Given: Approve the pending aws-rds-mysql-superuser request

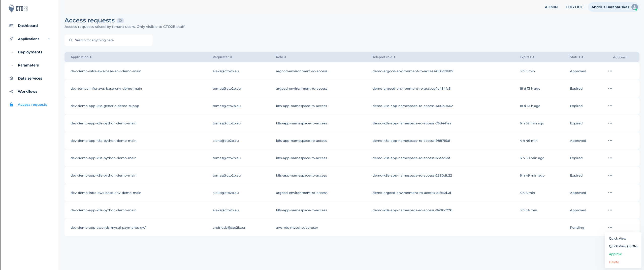Looking at the screenshot, I should [616, 254].
